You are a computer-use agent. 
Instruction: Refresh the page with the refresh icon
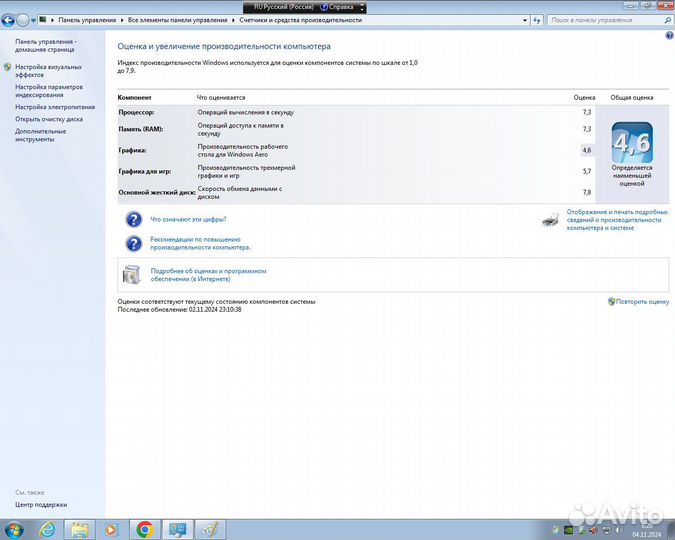tap(537, 20)
